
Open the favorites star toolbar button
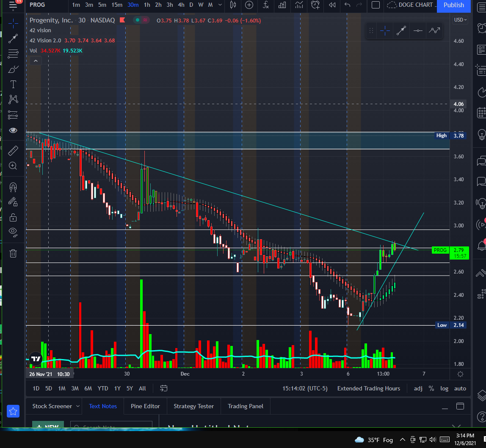(13, 412)
